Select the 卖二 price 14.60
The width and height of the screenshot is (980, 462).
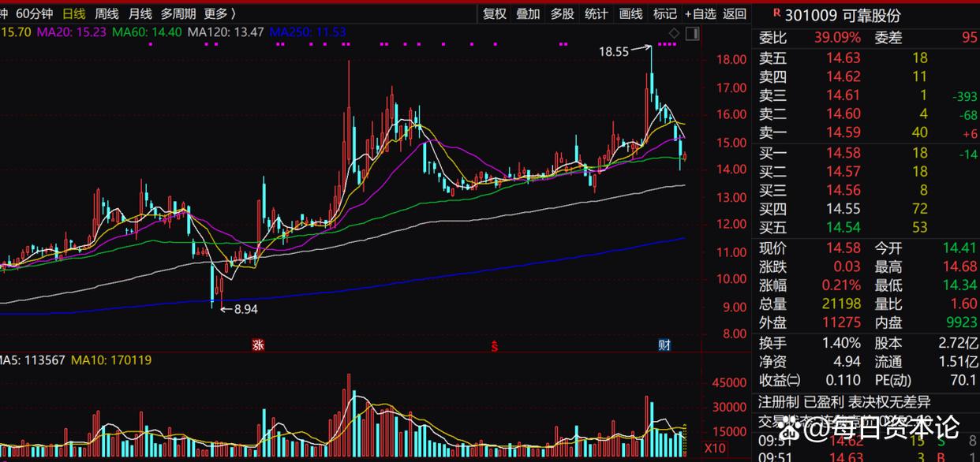pos(843,114)
